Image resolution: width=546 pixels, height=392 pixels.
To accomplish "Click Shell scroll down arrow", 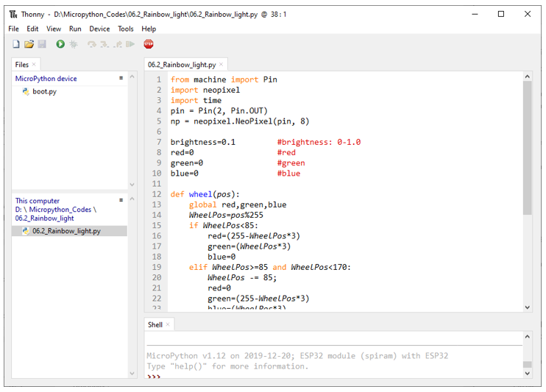I will click(x=527, y=373).
